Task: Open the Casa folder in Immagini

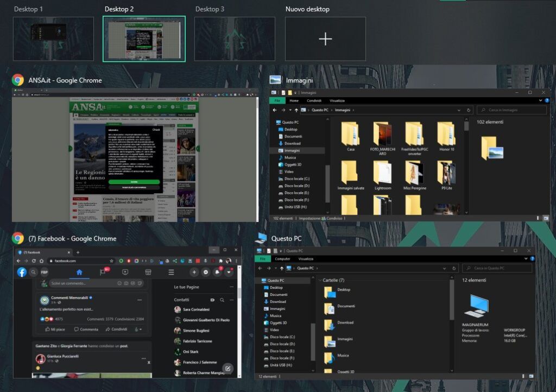Action: (x=350, y=137)
